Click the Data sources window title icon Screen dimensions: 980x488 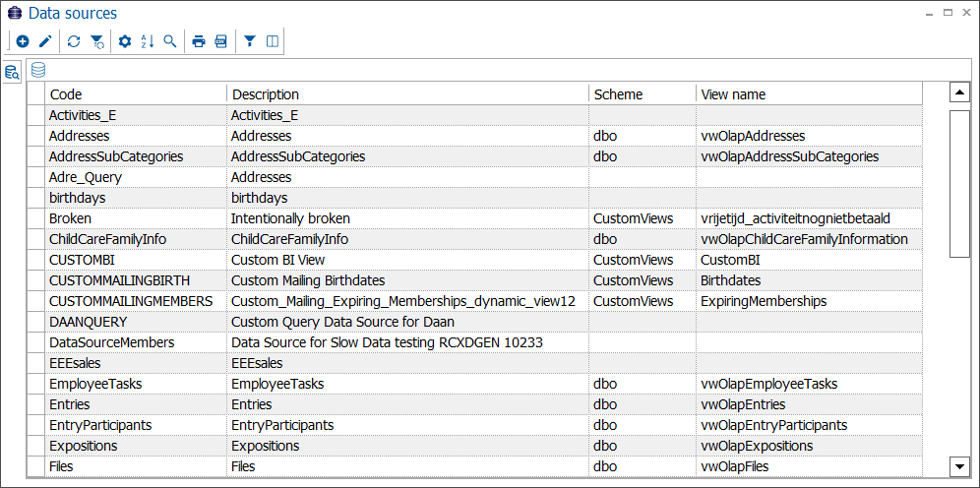15,13
